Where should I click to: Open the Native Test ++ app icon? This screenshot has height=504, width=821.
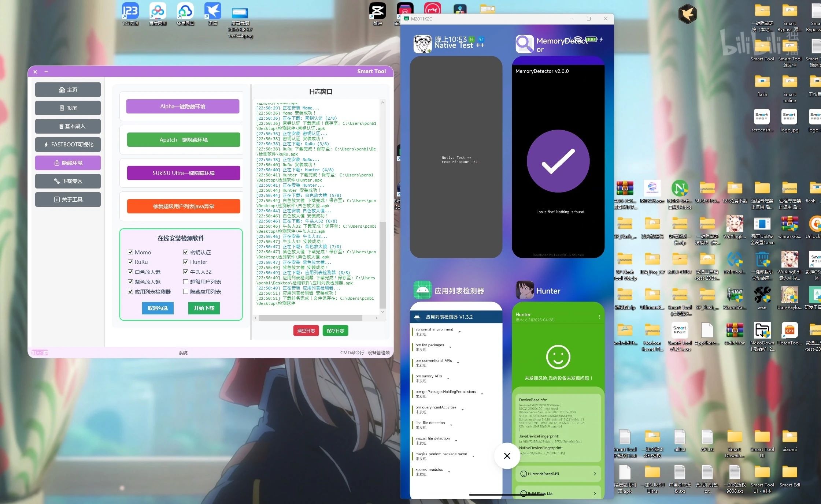click(x=423, y=44)
